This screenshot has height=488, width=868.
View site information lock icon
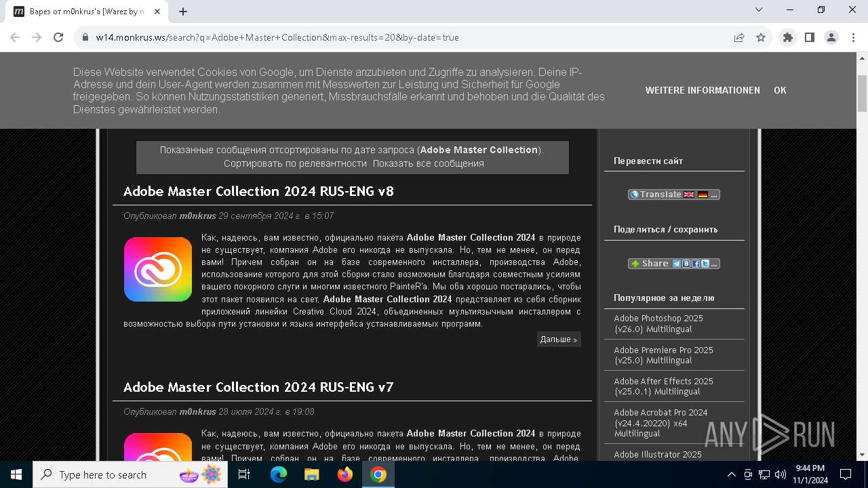tap(85, 37)
